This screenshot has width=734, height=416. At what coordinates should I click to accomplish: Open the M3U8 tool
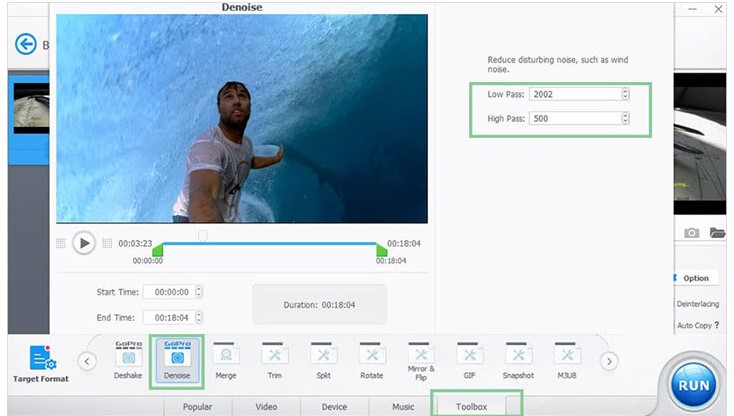tap(567, 360)
